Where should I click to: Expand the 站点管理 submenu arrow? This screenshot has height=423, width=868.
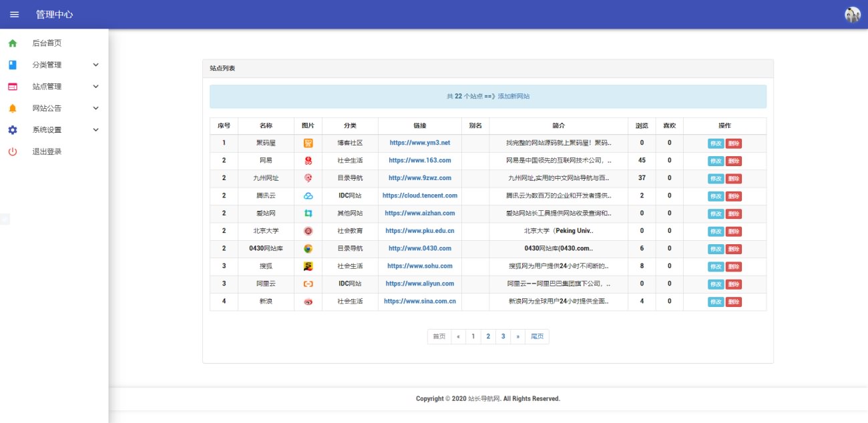(x=95, y=87)
